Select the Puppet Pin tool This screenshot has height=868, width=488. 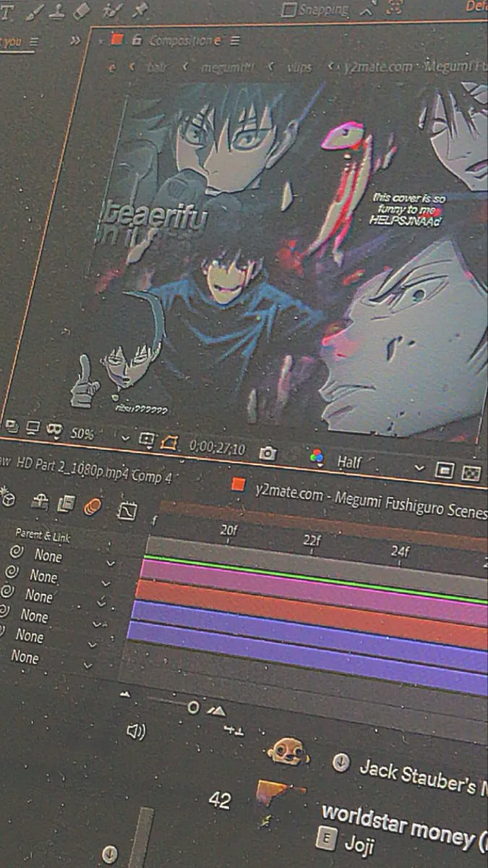(x=139, y=10)
